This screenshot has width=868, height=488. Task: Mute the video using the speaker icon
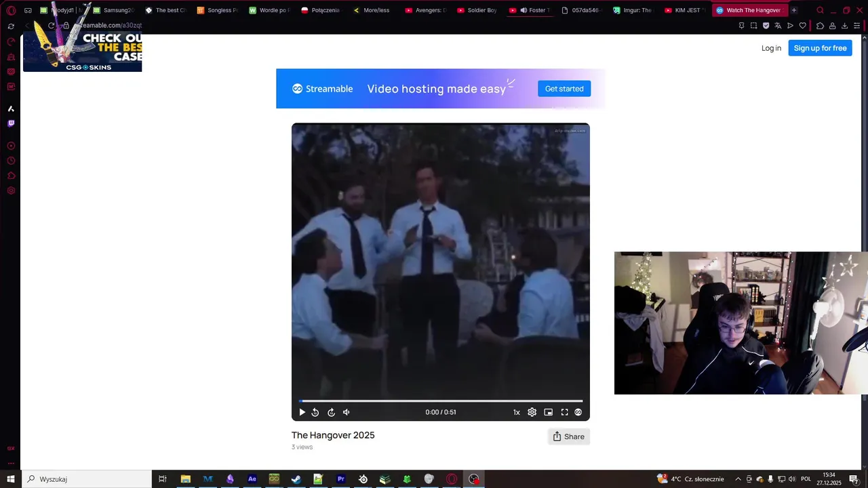(x=347, y=412)
